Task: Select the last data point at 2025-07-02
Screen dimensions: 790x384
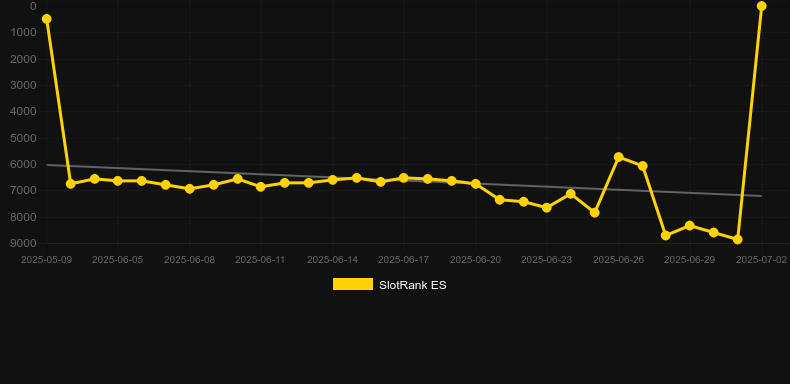Action: coord(761,6)
